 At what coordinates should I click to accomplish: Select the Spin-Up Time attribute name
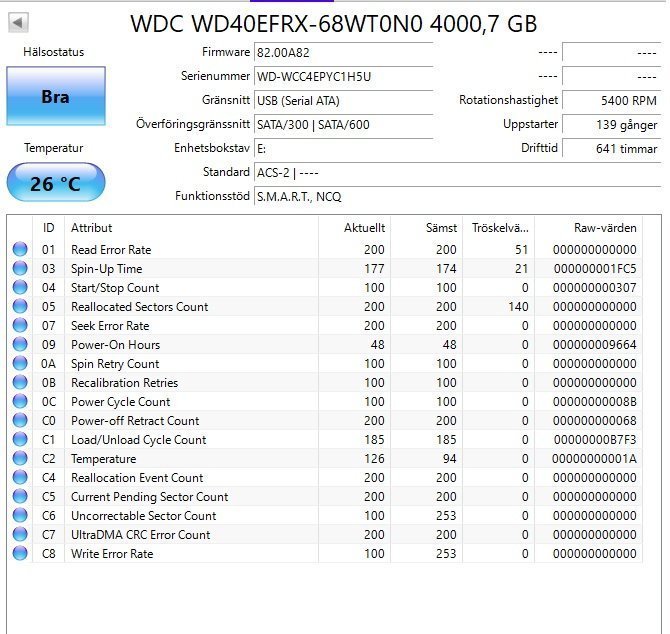point(106,269)
